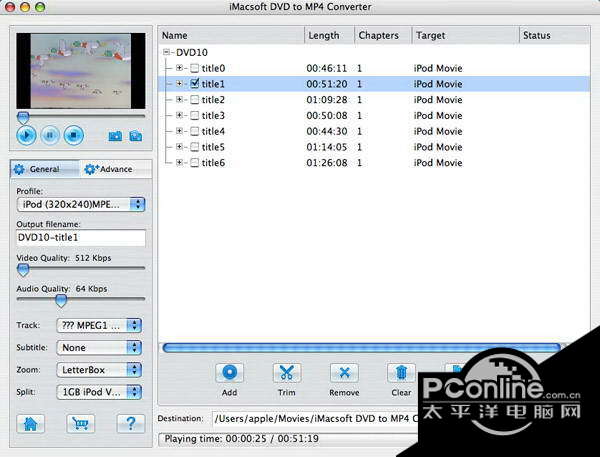Open the shopping cart purchase icon
The width and height of the screenshot is (600, 457).
click(80, 424)
